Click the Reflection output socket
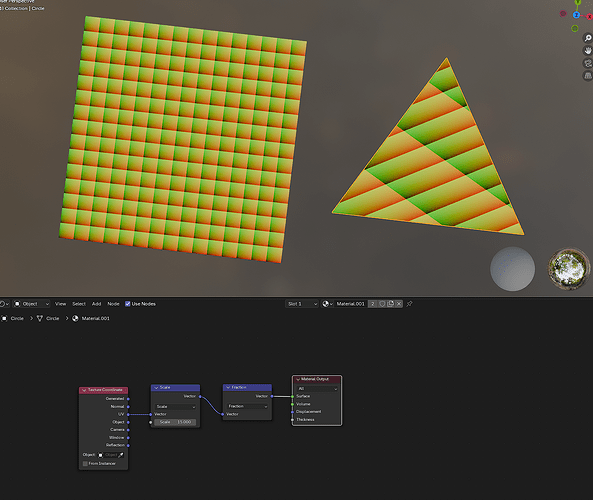The image size is (593, 500). pyautogui.click(x=128, y=445)
